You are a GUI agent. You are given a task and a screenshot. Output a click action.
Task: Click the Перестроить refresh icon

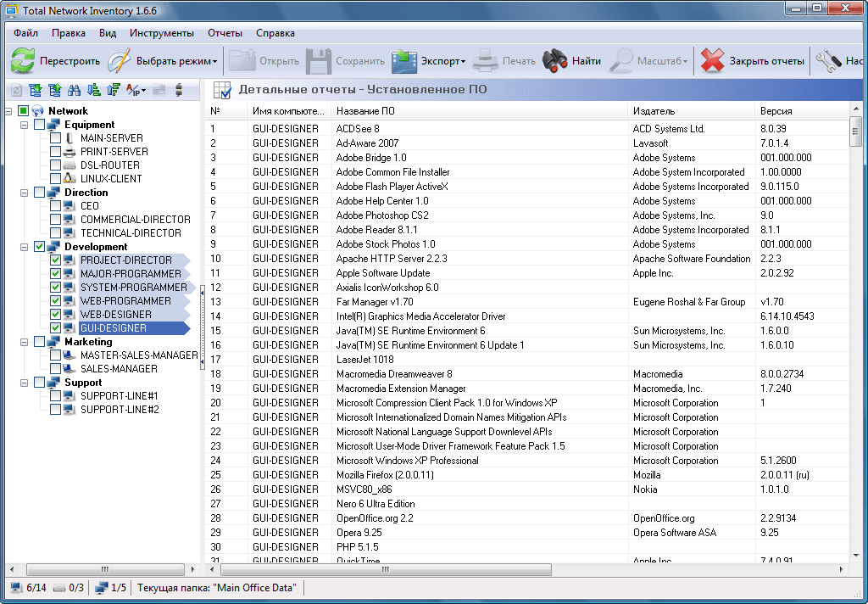[23, 60]
